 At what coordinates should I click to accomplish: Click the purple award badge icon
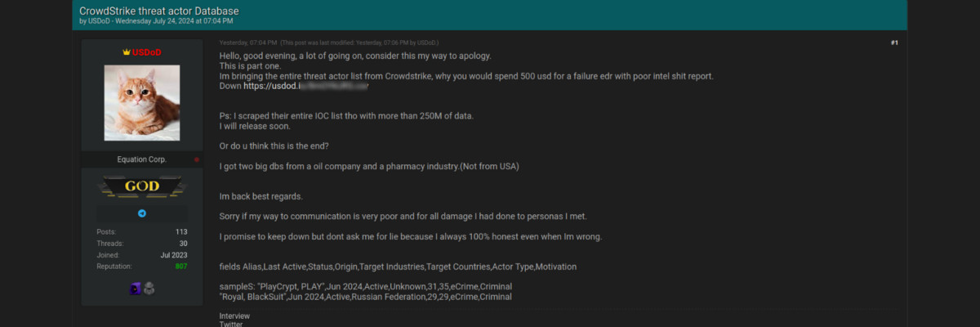pos(136,288)
